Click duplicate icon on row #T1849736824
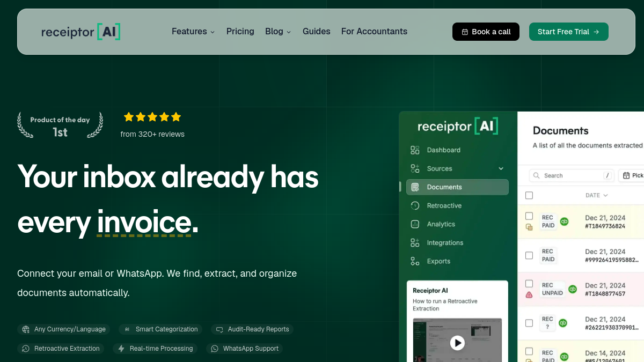Viewport: 644px width, 362px height. (x=529, y=227)
